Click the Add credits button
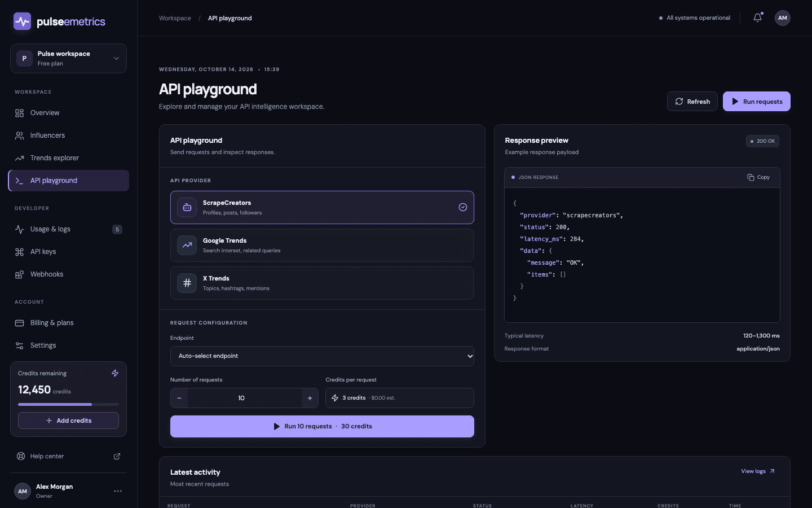Image resolution: width=812 pixels, height=508 pixels. click(68, 421)
